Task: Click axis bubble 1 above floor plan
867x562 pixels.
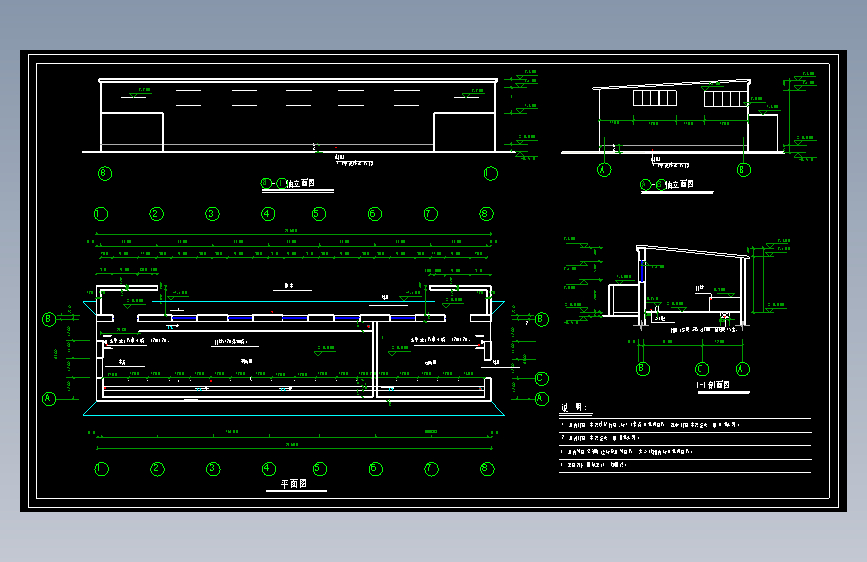Action: (101, 214)
